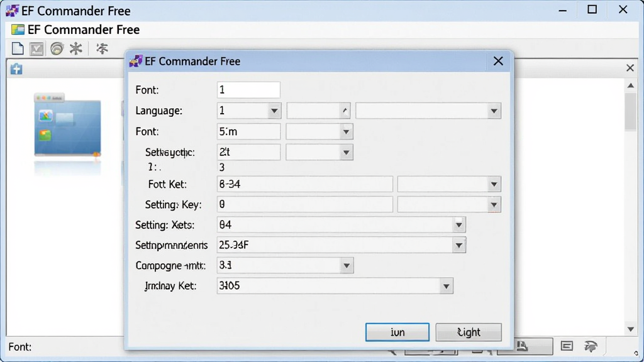Click the dialog's title bar app icon
The width and height of the screenshot is (644, 362).
tap(136, 61)
